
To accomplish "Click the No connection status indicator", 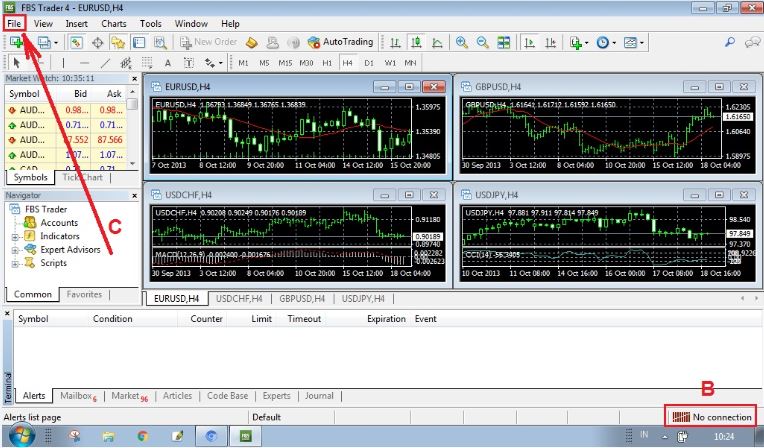I will [x=711, y=417].
